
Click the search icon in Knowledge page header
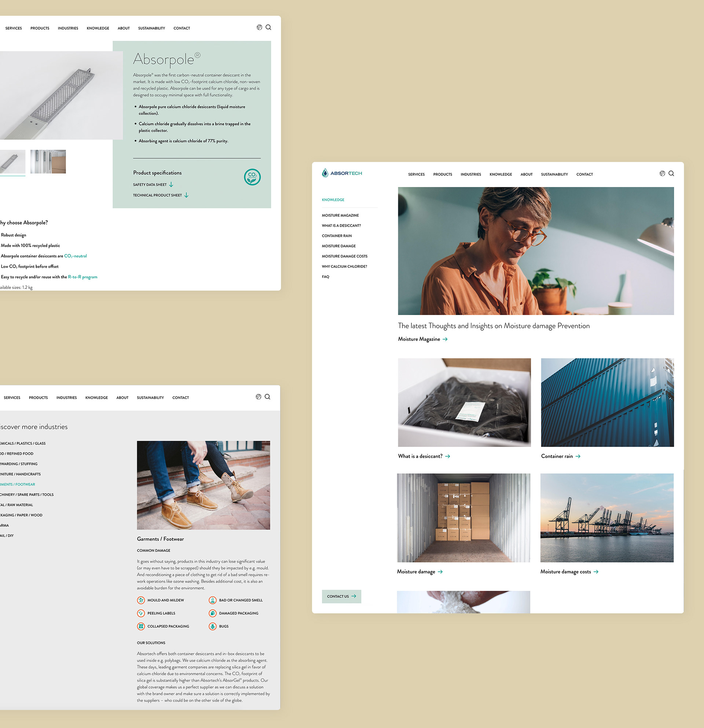pos(671,173)
